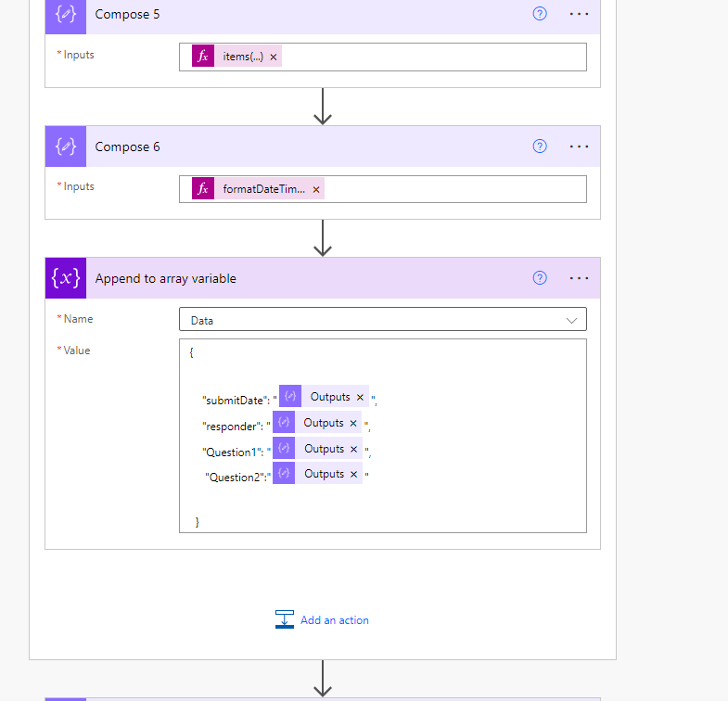Remove the Question2 Outputs token

pos(353,474)
